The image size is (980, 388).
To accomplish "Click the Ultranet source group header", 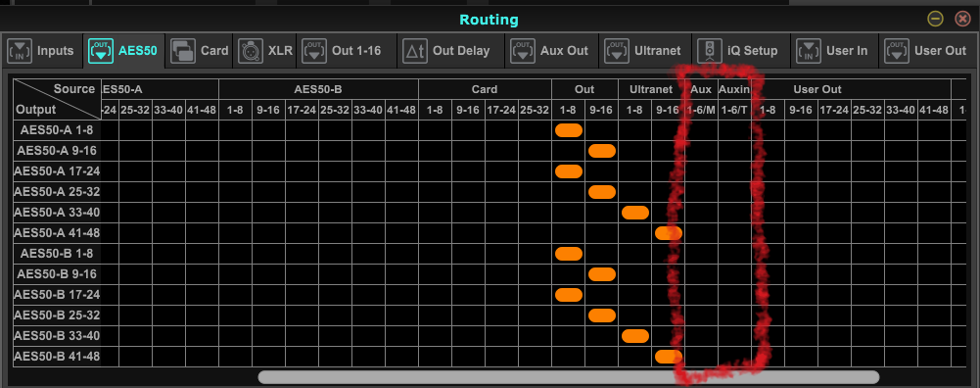I will 651,89.
